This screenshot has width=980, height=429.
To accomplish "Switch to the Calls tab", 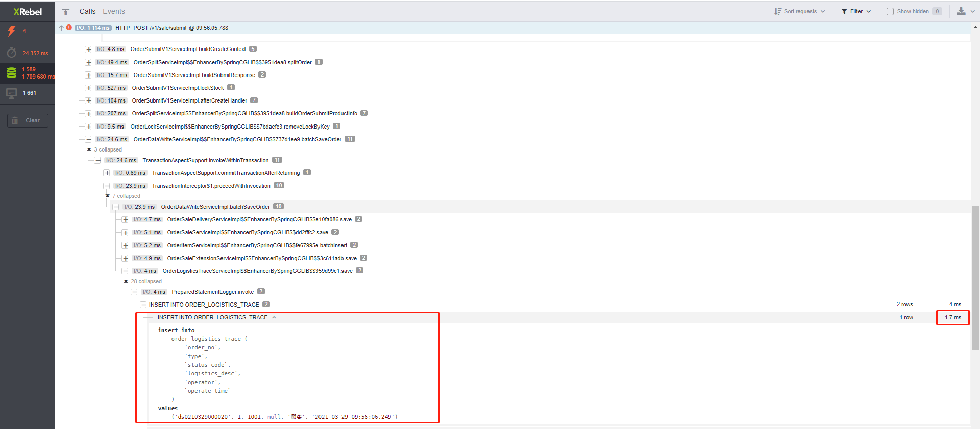I will (87, 11).
